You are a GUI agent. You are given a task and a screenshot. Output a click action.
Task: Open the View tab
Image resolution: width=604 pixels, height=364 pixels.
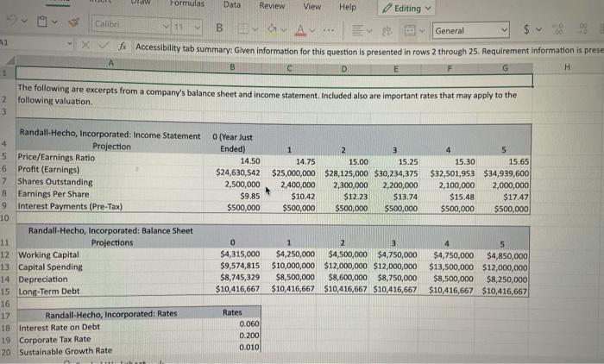pos(312,7)
